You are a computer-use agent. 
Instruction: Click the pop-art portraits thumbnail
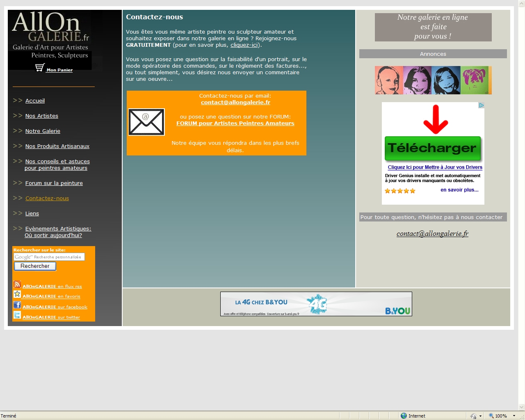[433, 80]
